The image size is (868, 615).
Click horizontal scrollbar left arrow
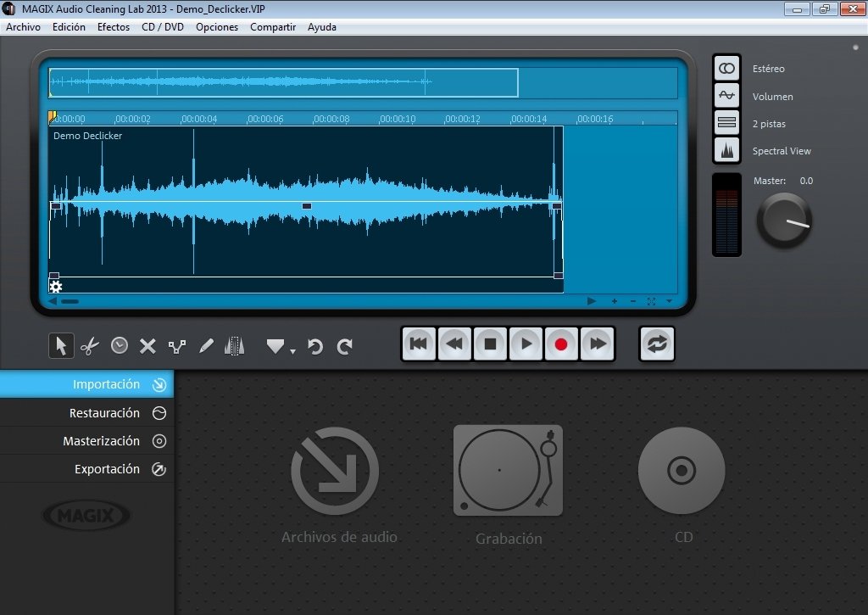(x=53, y=301)
